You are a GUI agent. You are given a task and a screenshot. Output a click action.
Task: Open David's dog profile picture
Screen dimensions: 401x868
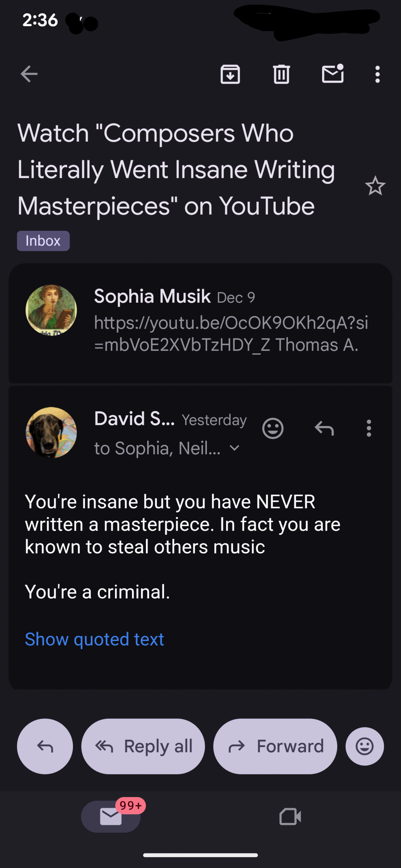point(51,433)
